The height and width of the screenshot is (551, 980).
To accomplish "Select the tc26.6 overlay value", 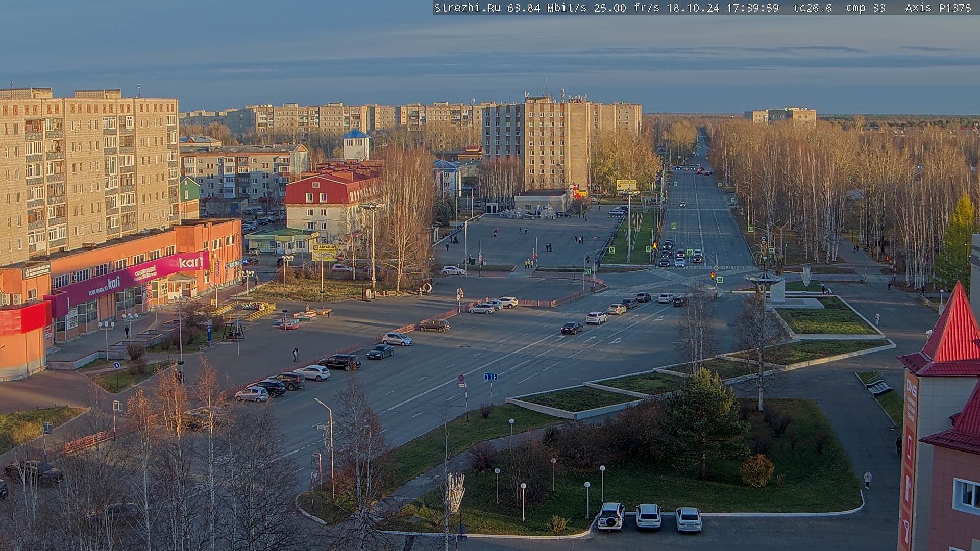I will pyautogui.click(x=813, y=8).
